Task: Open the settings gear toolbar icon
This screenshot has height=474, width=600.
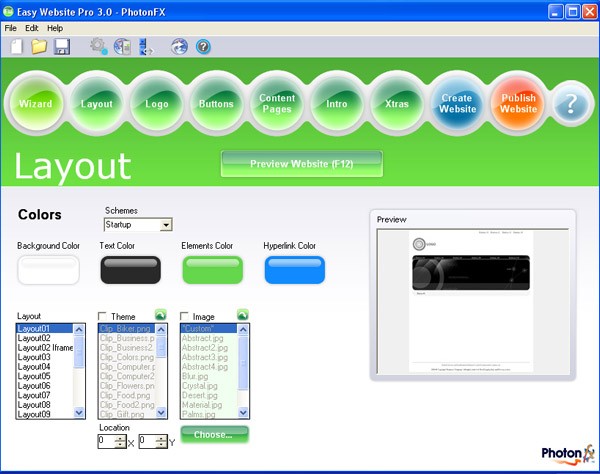Action: [x=98, y=46]
